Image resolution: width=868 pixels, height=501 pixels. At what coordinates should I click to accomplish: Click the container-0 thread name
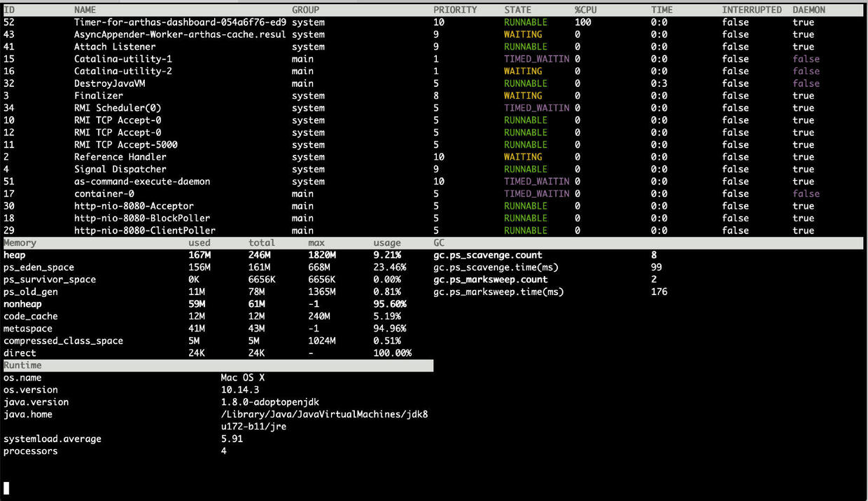pyautogui.click(x=104, y=193)
